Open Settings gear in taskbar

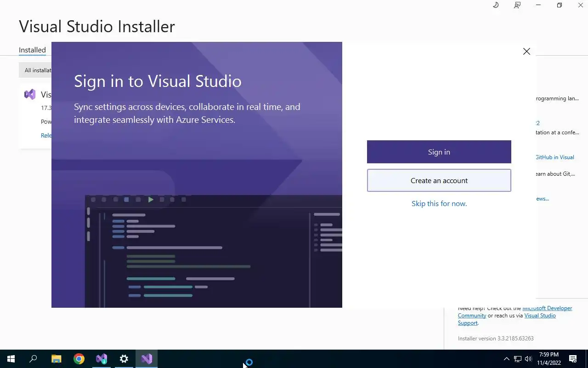point(124,359)
